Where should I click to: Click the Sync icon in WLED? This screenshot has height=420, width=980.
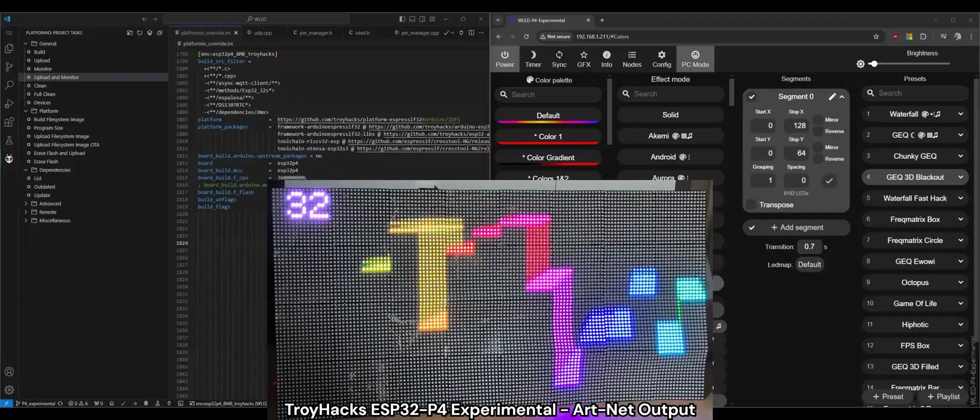(559, 59)
